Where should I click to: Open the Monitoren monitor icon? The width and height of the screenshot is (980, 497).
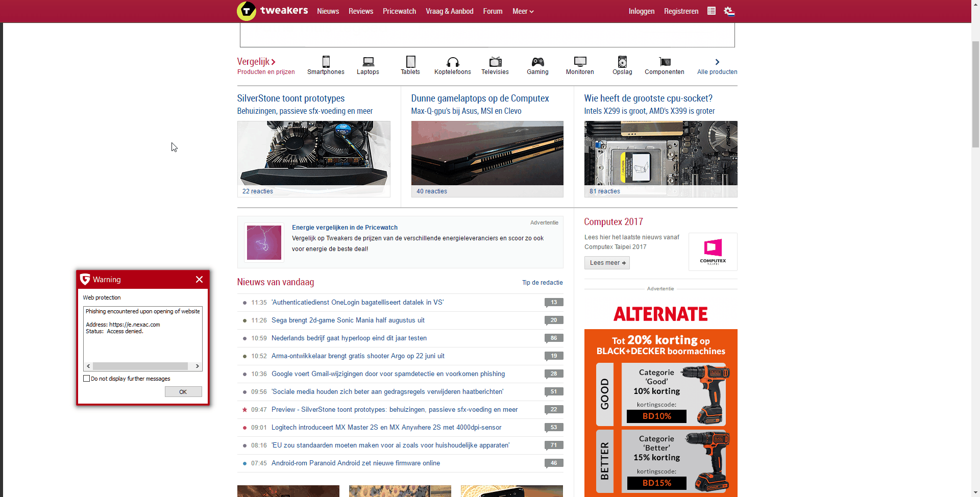tap(580, 62)
